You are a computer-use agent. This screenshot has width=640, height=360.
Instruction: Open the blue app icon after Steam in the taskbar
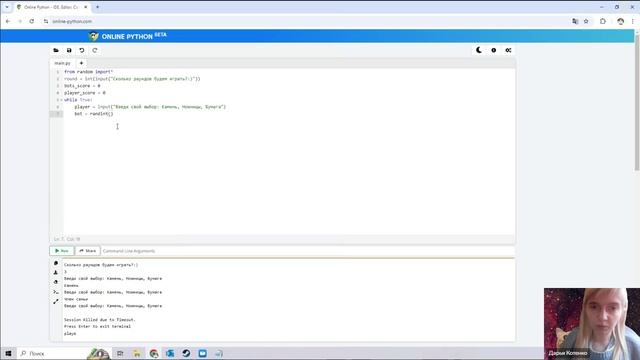202,353
